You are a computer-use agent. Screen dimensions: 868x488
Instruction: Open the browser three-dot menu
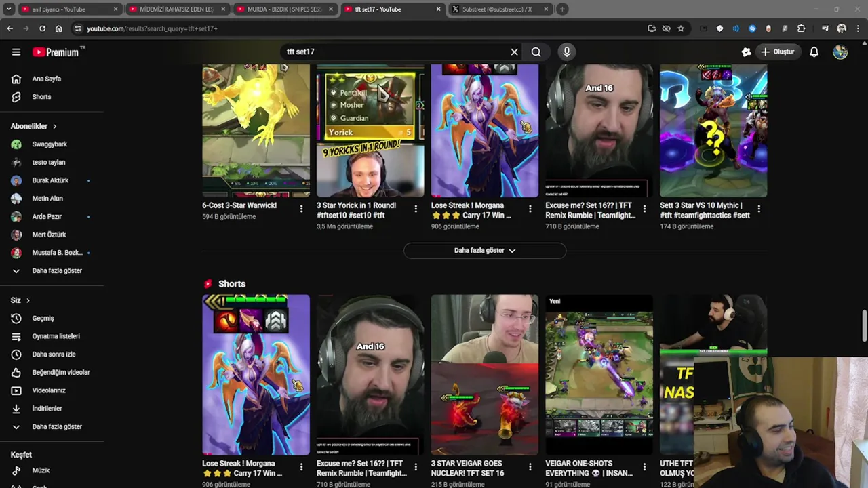point(858,28)
